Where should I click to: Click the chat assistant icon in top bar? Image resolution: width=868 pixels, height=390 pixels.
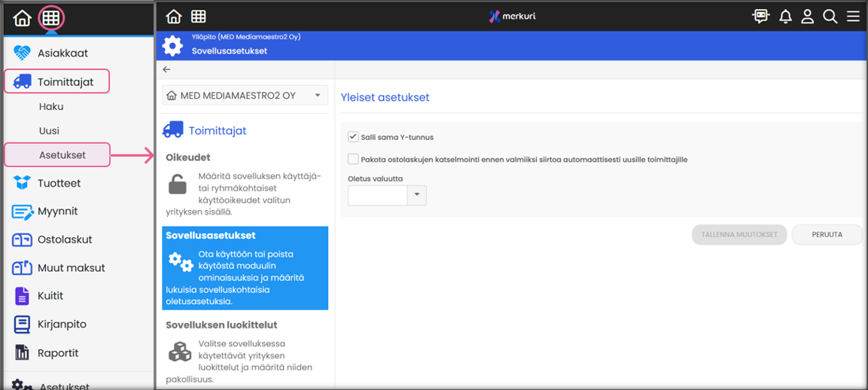coord(760,16)
